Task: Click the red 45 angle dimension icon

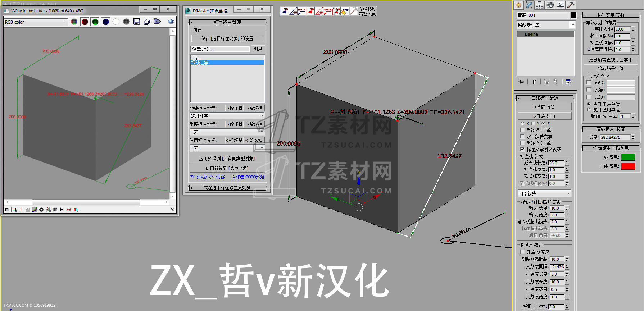Action: tap(319, 12)
